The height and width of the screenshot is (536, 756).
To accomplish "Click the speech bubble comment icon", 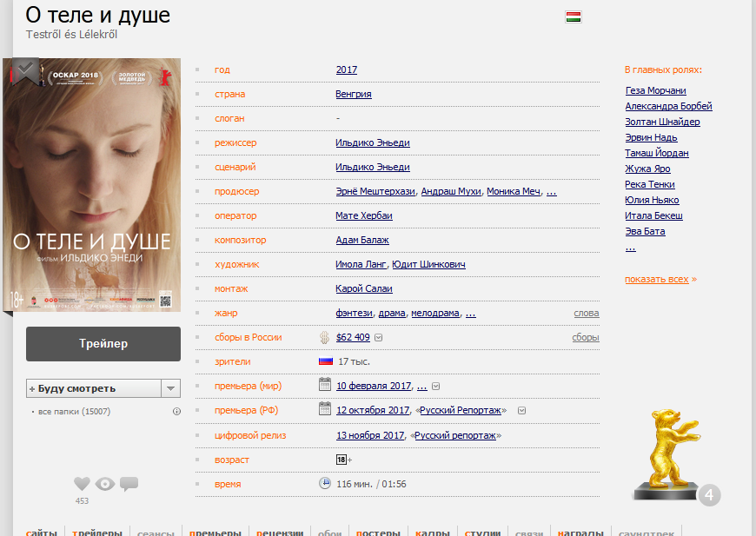I will click(x=129, y=484).
